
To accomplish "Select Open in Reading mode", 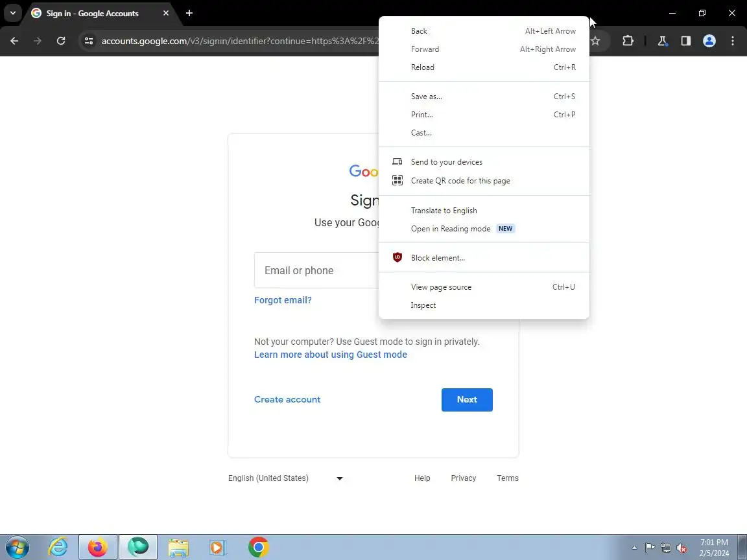I will (484, 229).
